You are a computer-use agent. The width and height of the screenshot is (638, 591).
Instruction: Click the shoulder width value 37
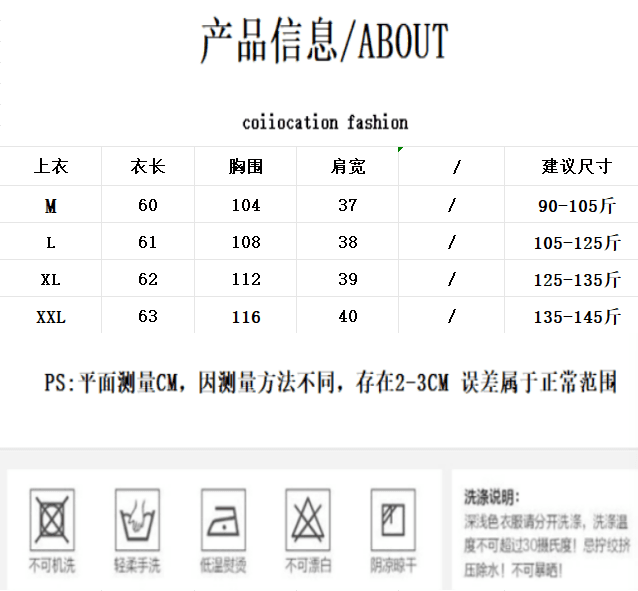[348, 205]
